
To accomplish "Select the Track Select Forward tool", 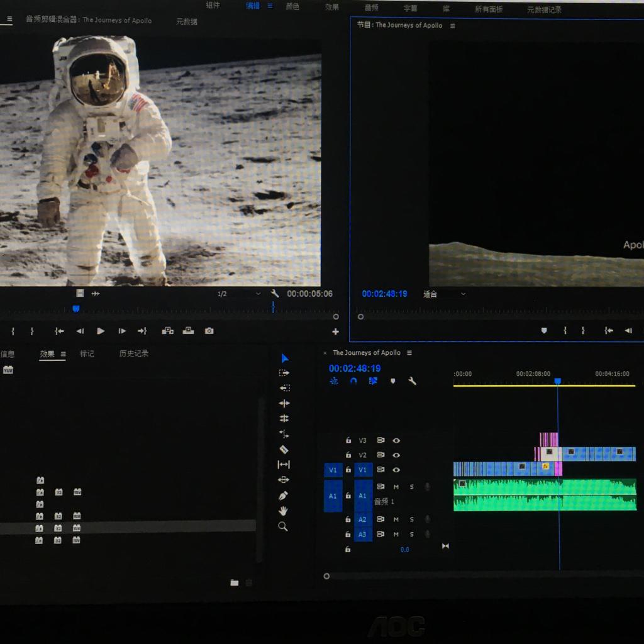I will pyautogui.click(x=284, y=373).
